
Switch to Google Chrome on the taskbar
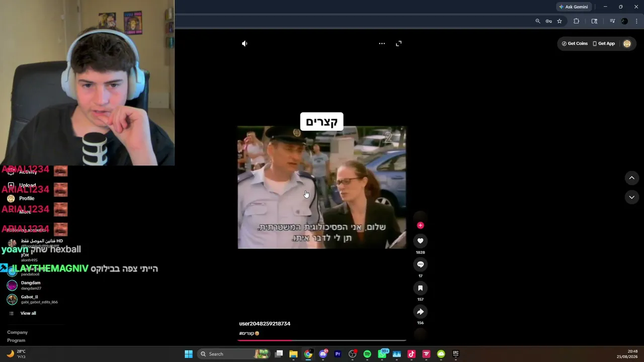(x=308, y=354)
